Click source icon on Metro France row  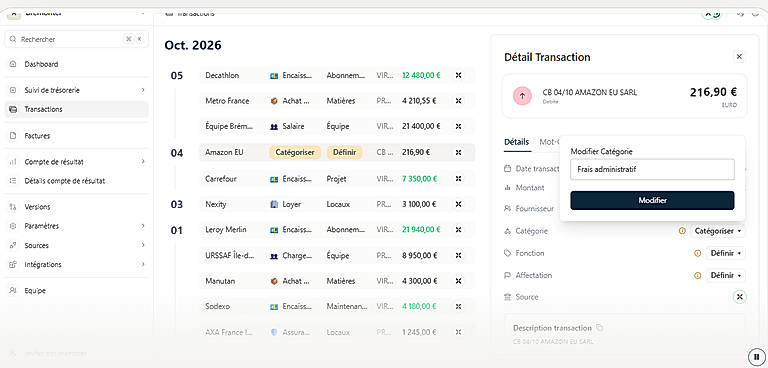[x=458, y=101]
